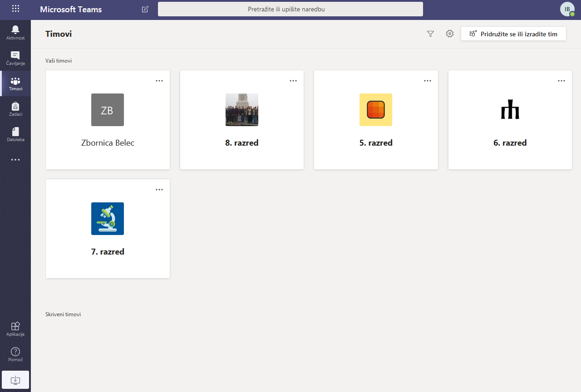Image resolution: width=581 pixels, height=392 pixels.
Task: Click the Microsoft Teams title
Action: (71, 10)
